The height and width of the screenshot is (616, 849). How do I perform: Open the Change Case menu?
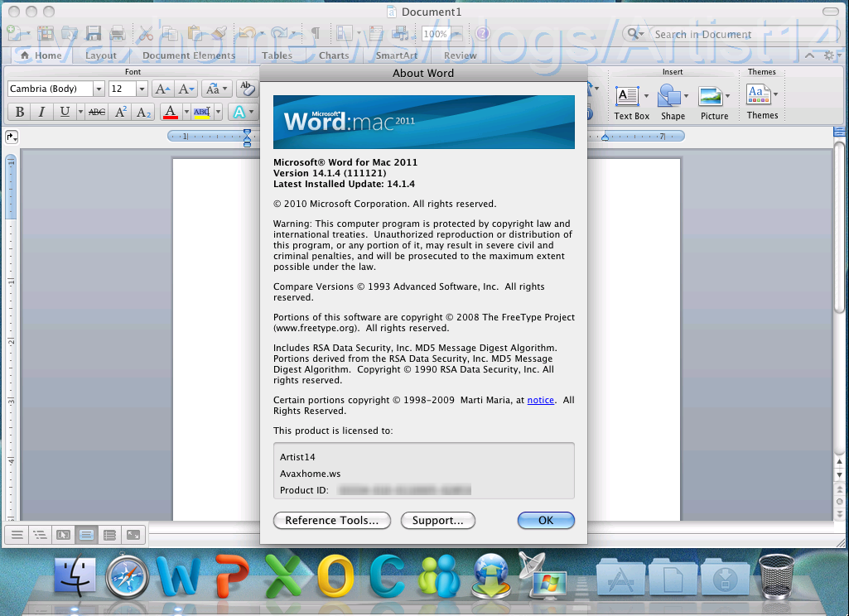click(216, 89)
